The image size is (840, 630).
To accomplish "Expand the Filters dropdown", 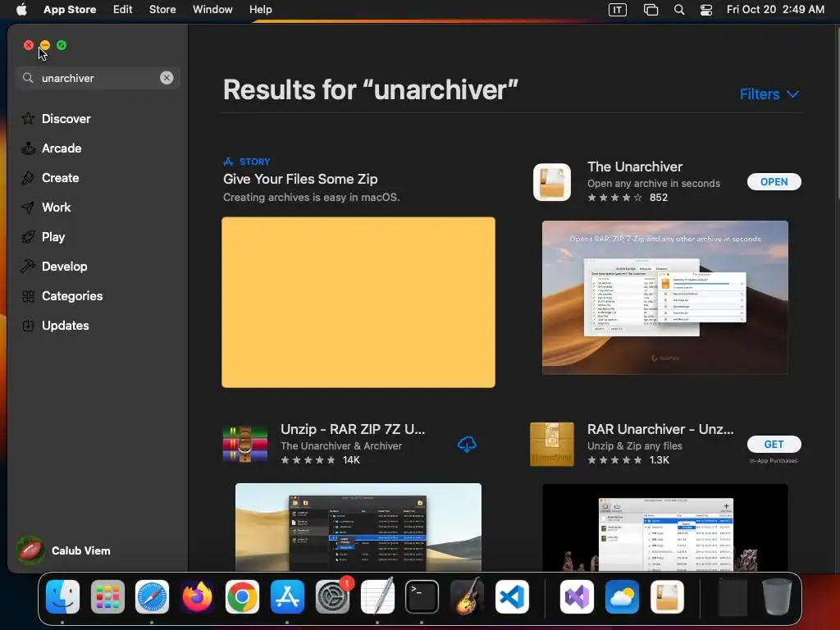I will click(769, 94).
